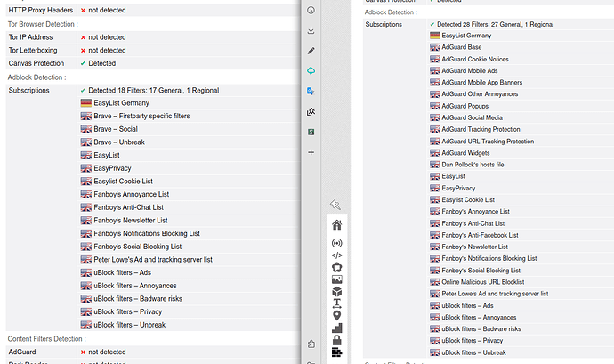Open the Downloads icon in sidebar

[x=311, y=30]
